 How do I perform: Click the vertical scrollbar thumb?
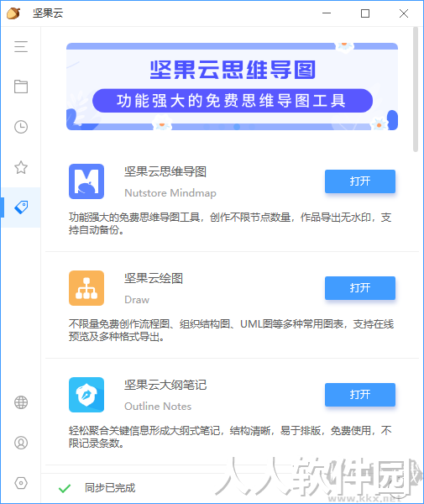click(x=416, y=89)
